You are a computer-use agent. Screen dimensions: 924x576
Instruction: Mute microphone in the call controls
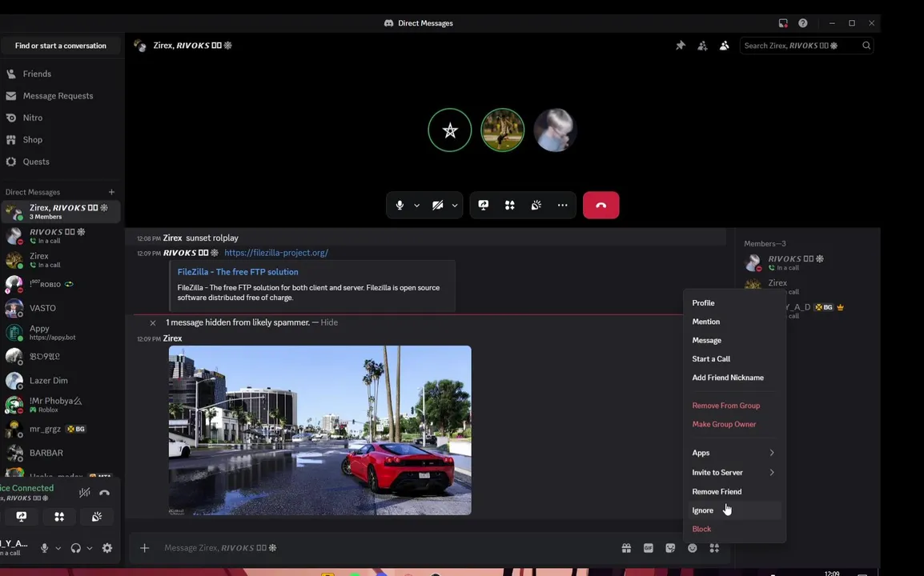[x=400, y=205]
